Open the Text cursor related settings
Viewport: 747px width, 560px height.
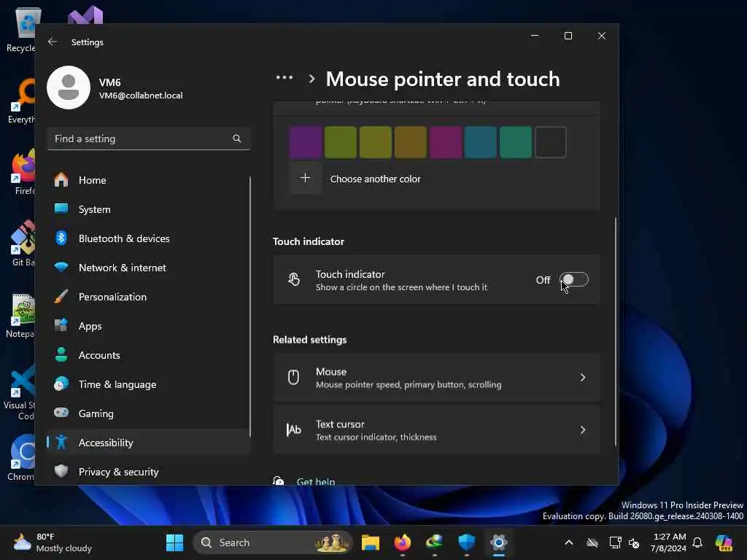tap(436, 430)
